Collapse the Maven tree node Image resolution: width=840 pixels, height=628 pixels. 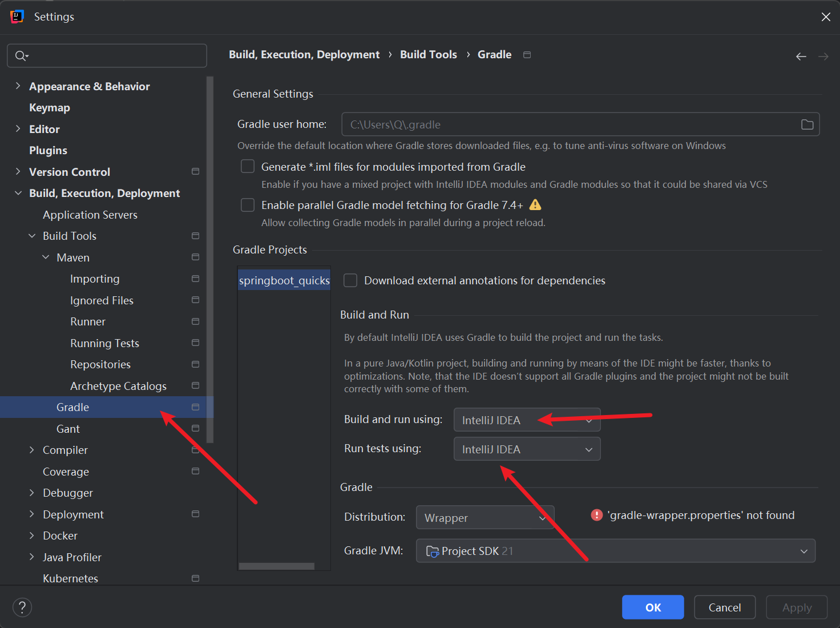tap(46, 257)
